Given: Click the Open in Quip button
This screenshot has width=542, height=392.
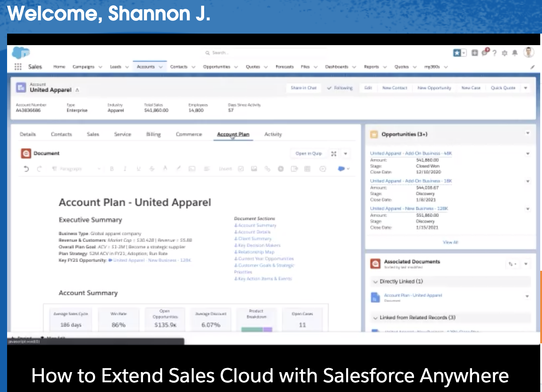Looking at the screenshot, I should pos(309,154).
